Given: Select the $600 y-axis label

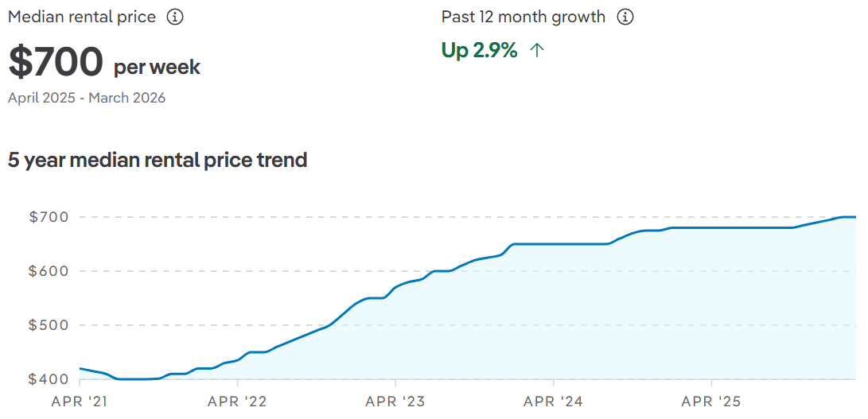Looking at the screenshot, I should point(49,271).
